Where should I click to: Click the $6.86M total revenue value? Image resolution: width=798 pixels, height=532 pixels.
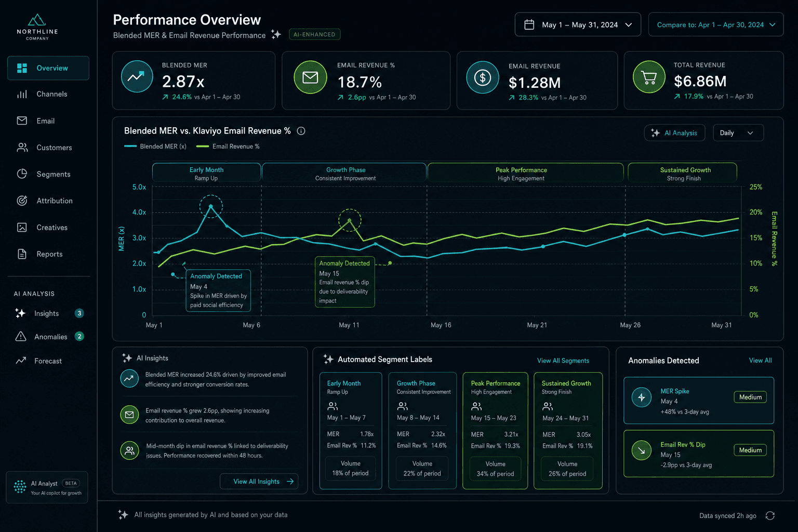pyautogui.click(x=700, y=82)
